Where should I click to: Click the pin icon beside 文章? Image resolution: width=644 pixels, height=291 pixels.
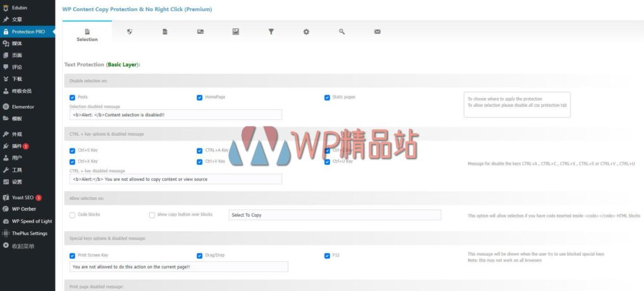click(5, 19)
